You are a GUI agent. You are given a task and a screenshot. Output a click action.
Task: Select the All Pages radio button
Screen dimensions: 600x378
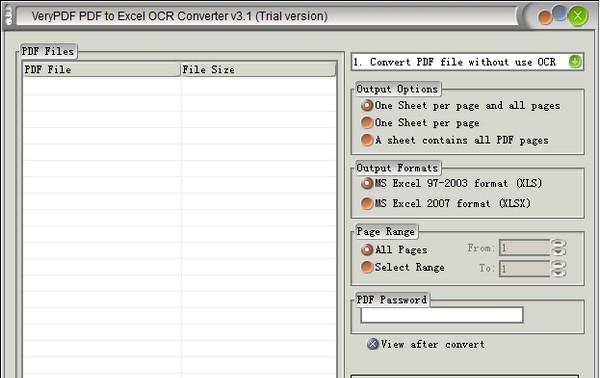pyautogui.click(x=394, y=249)
